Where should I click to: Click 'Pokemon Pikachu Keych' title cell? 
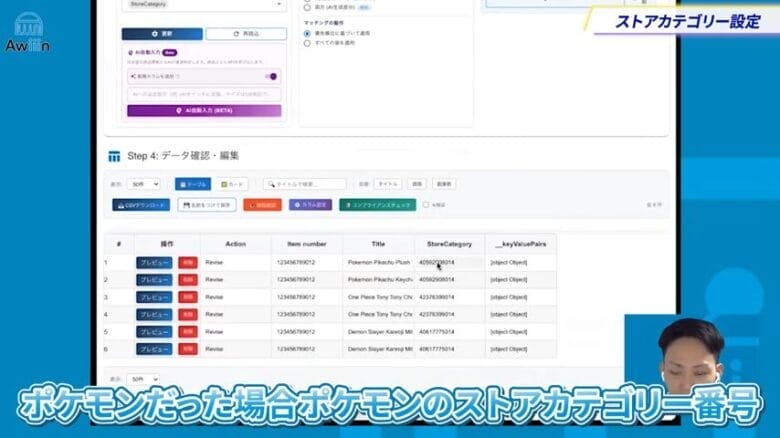pyautogui.click(x=379, y=280)
